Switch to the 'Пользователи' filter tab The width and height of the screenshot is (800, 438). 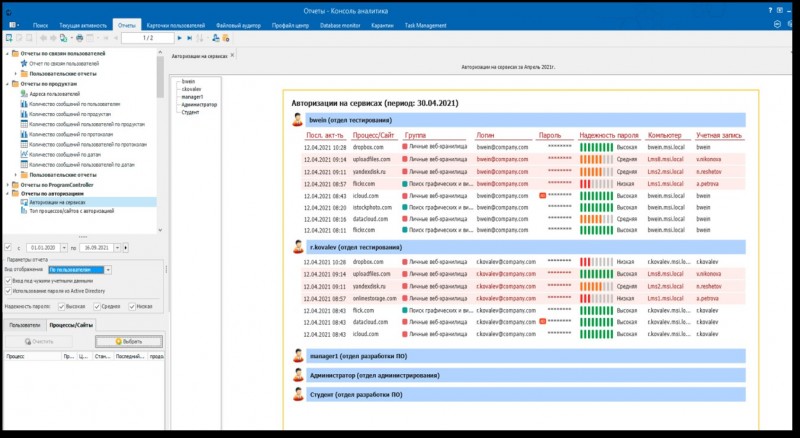[24, 325]
